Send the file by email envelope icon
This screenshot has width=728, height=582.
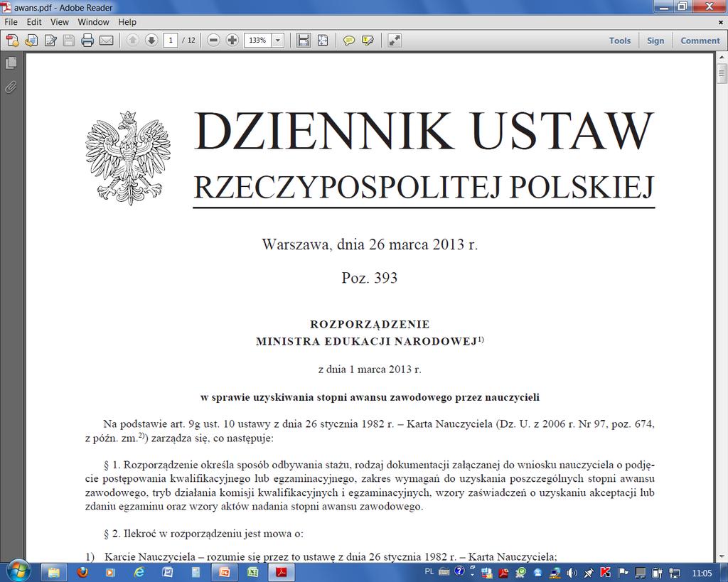(x=107, y=41)
